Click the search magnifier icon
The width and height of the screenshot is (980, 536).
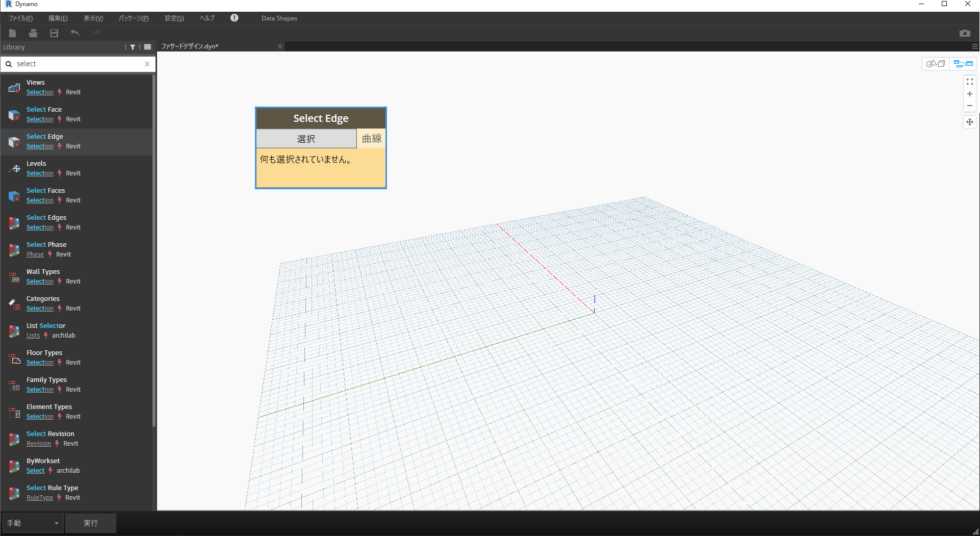pos(9,64)
